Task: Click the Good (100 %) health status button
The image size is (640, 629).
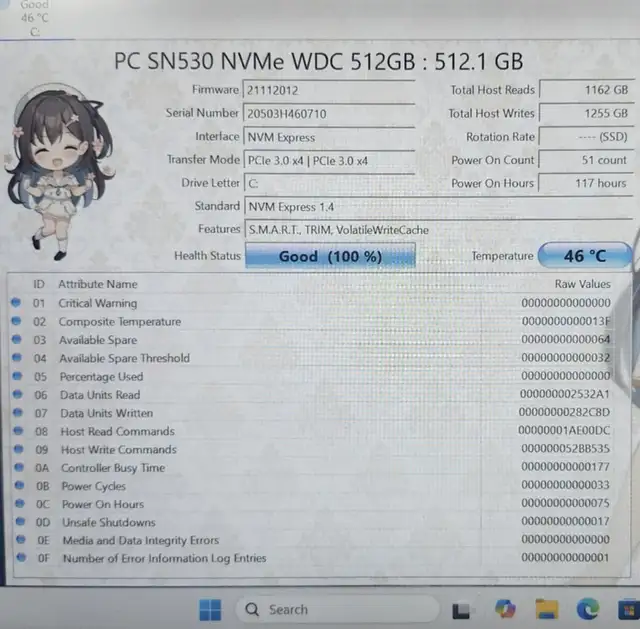Action: (330, 256)
